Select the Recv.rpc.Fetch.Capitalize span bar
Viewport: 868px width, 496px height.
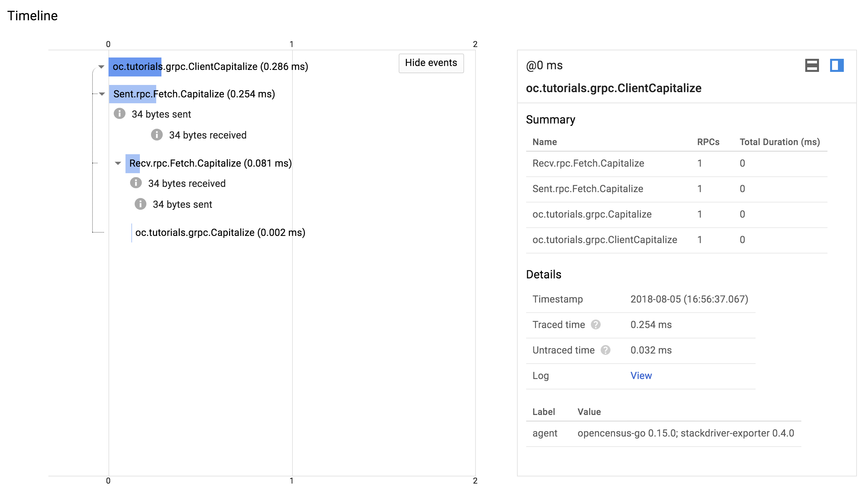pos(132,163)
